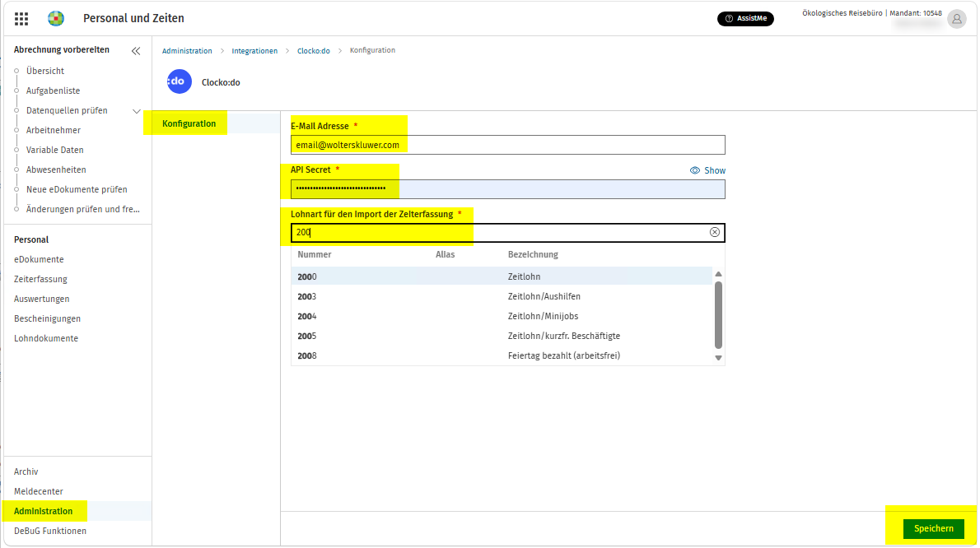The height and width of the screenshot is (548, 980).
Task: Collapse the sidebar with double-chevron icon
Action: click(136, 50)
